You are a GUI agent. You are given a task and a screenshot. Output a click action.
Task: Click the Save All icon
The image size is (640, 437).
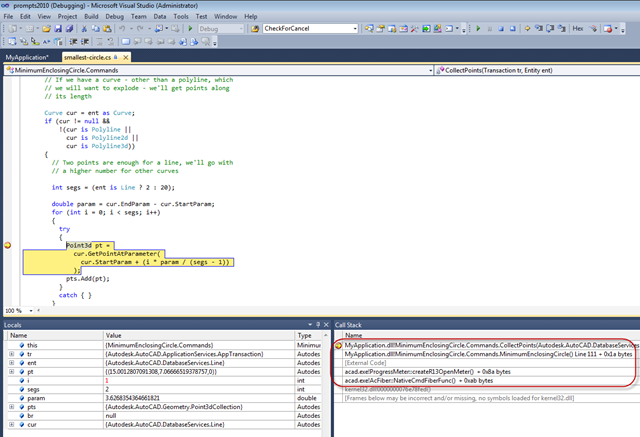(70, 28)
